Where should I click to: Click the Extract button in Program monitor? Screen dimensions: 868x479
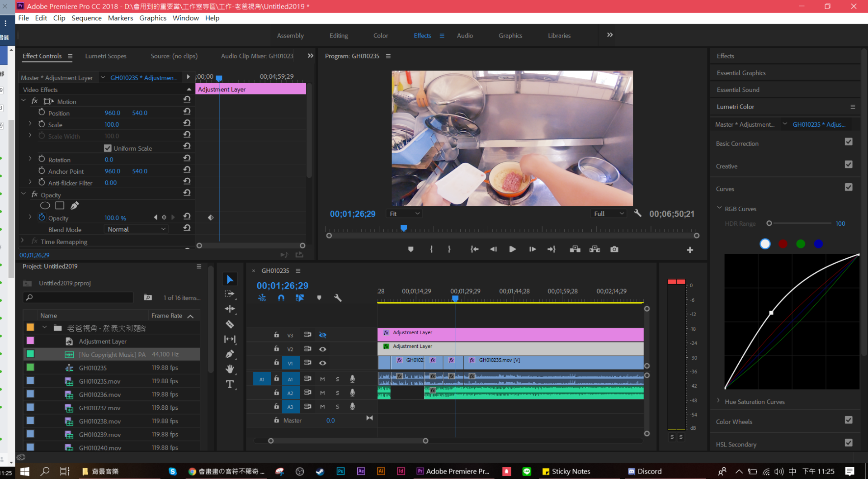click(594, 249)
